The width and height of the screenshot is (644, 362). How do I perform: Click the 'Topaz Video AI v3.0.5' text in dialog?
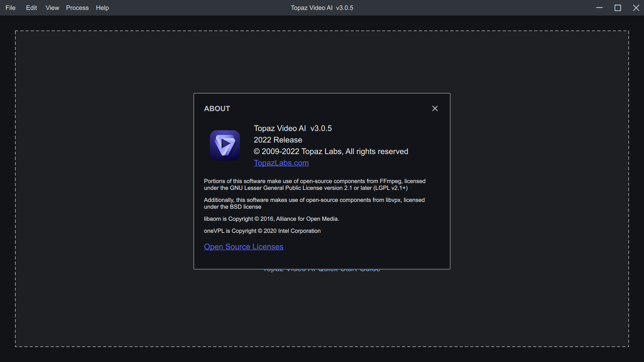tap(293, 128)
